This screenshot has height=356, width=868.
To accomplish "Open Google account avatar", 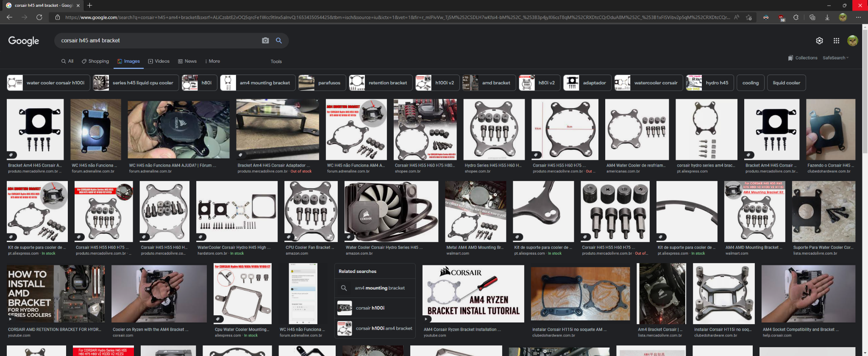I will pos(853,41).
